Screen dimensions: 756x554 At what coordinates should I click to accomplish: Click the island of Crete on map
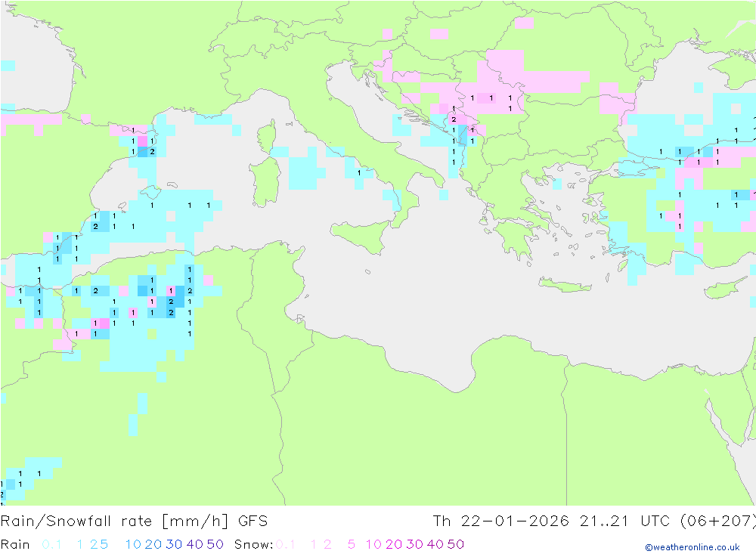565,285
